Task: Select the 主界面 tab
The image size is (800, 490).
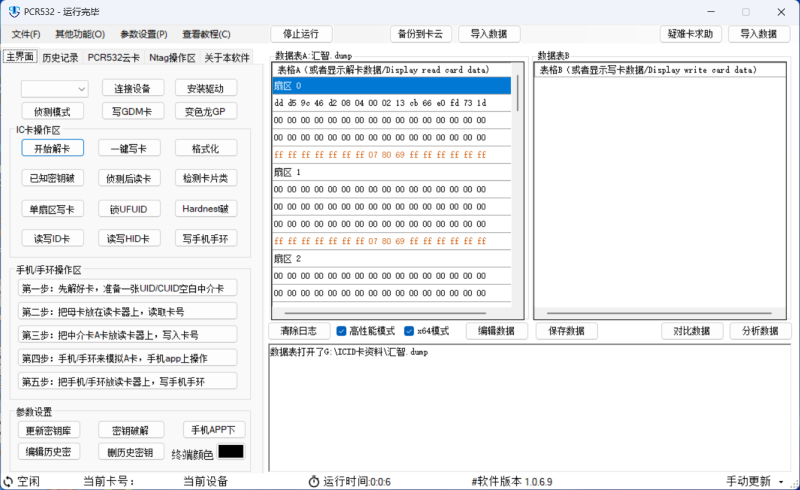Action: (x=20, y=57)
